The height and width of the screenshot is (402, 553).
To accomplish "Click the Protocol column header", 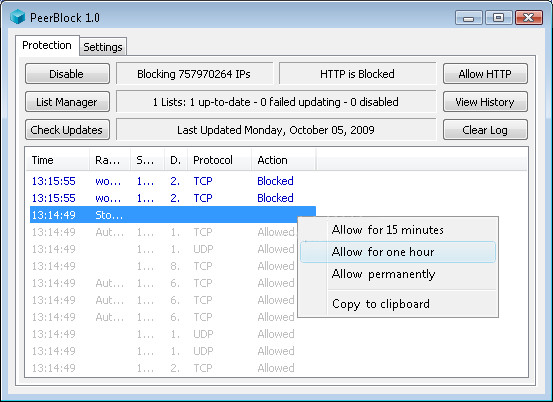I will pyautogui.click(x=219, y=160).
